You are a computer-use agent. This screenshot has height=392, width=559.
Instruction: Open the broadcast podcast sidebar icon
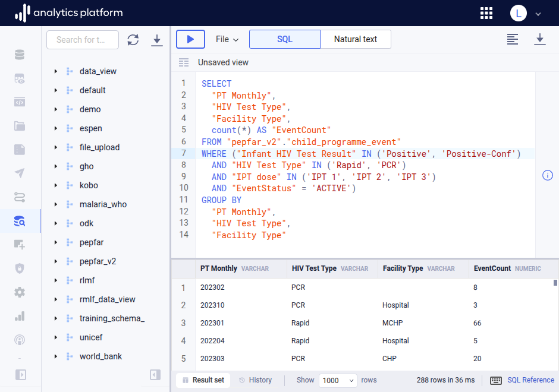pos(20,340)
